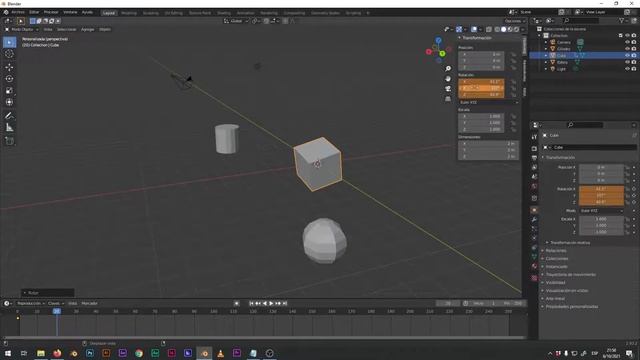The width and height of the screenshot is (640, 360).
Task: Select the Scale tool
Action: (9, 91)
